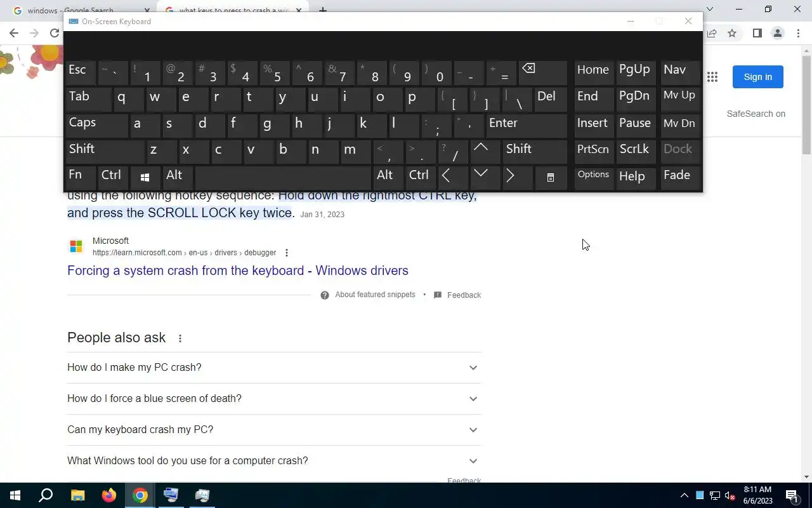
Task: Open Windows Start menu
Action: pyautogui.click(x=15, y=495)
